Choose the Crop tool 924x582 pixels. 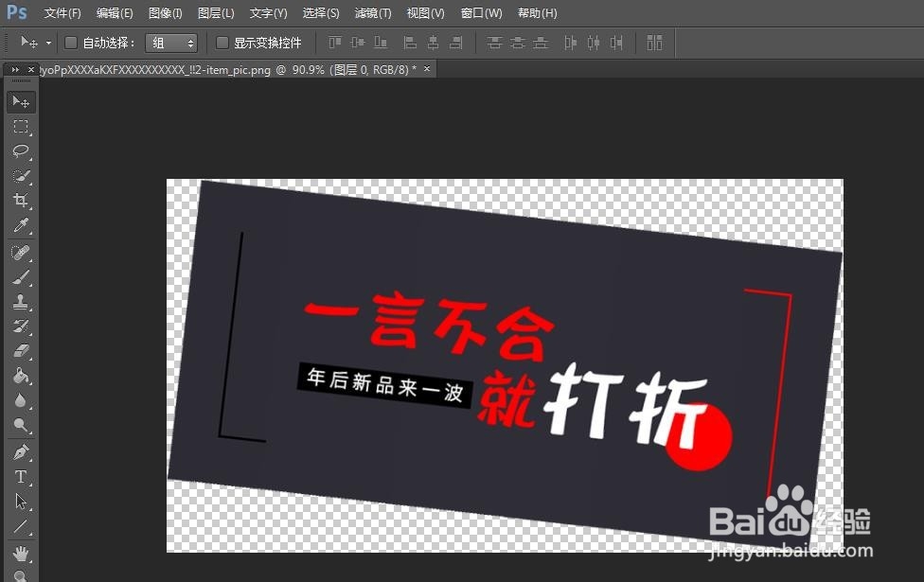[21, 201]
